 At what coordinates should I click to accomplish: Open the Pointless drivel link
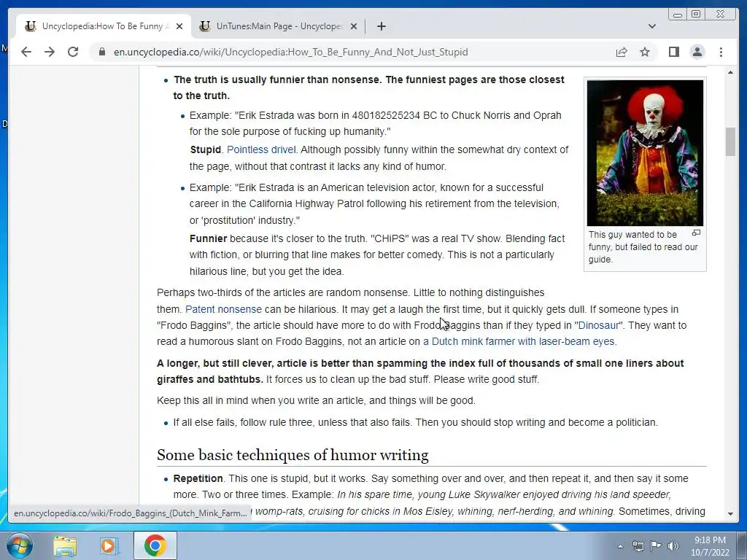(x=261, y=149)
